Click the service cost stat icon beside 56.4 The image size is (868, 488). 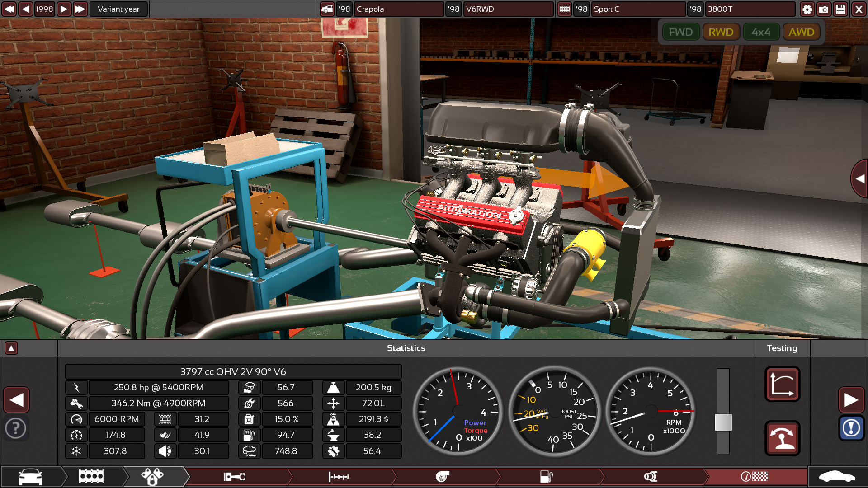[x=333, y=451]
